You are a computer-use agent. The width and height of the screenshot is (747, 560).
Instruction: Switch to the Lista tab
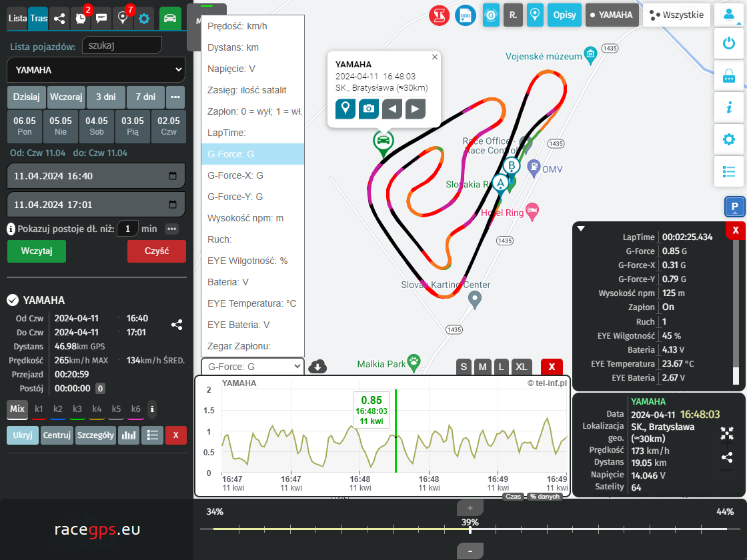[x=17, y=18]
